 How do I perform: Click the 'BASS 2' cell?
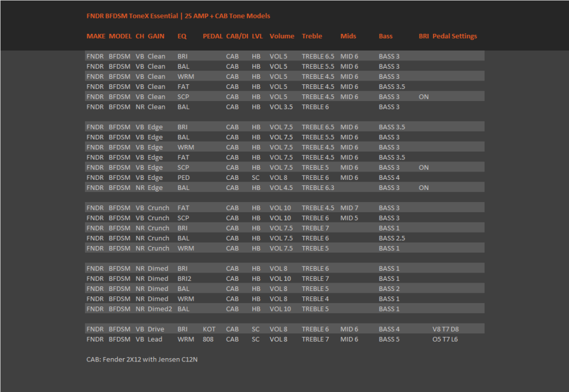[389, 289]
